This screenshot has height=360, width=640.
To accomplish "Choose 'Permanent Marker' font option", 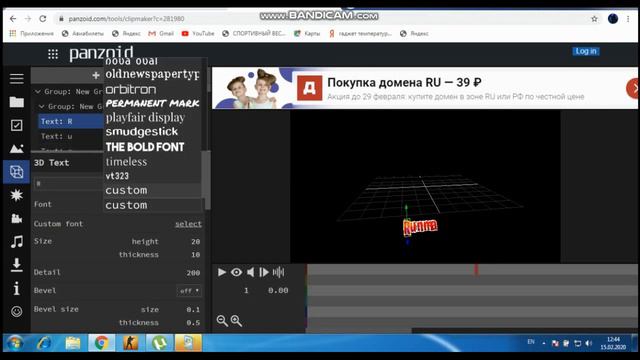I will (152, 103).
